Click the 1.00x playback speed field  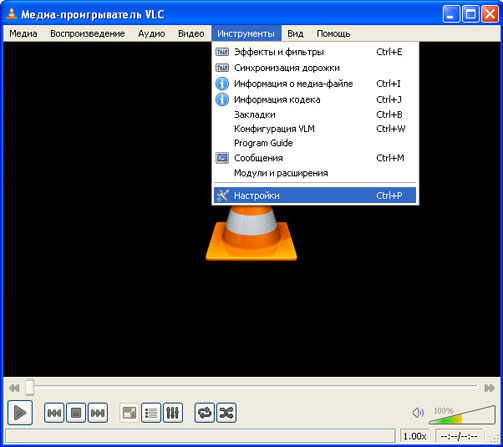(x=415, y=436)
